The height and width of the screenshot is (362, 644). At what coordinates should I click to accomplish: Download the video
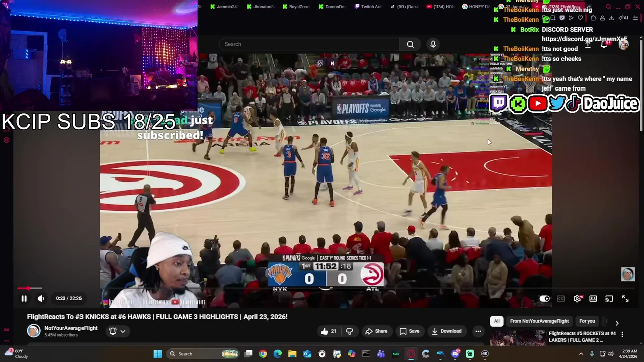(446, 331)
